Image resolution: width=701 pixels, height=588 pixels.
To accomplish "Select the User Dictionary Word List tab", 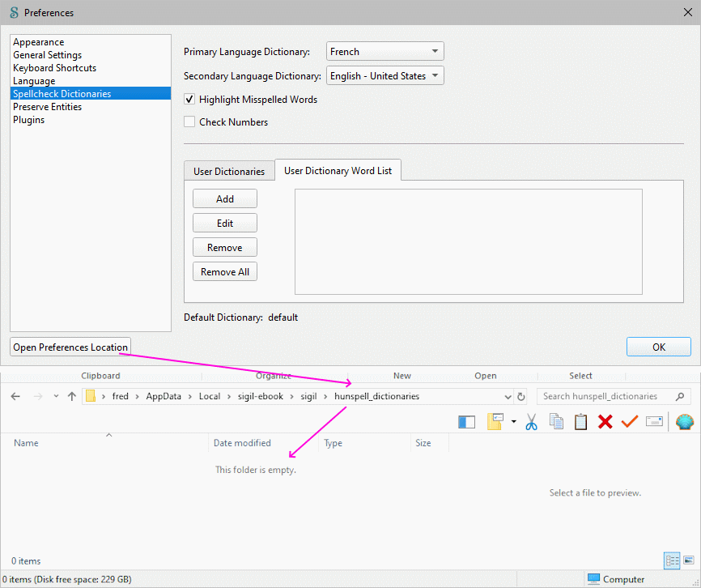I will click(338, 170).
